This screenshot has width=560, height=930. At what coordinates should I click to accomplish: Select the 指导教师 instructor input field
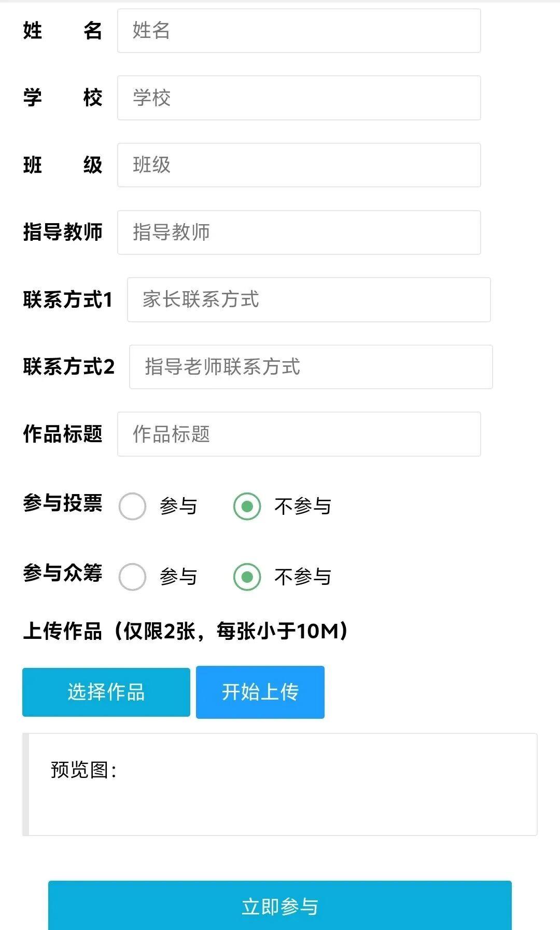[x=299, y=232]
